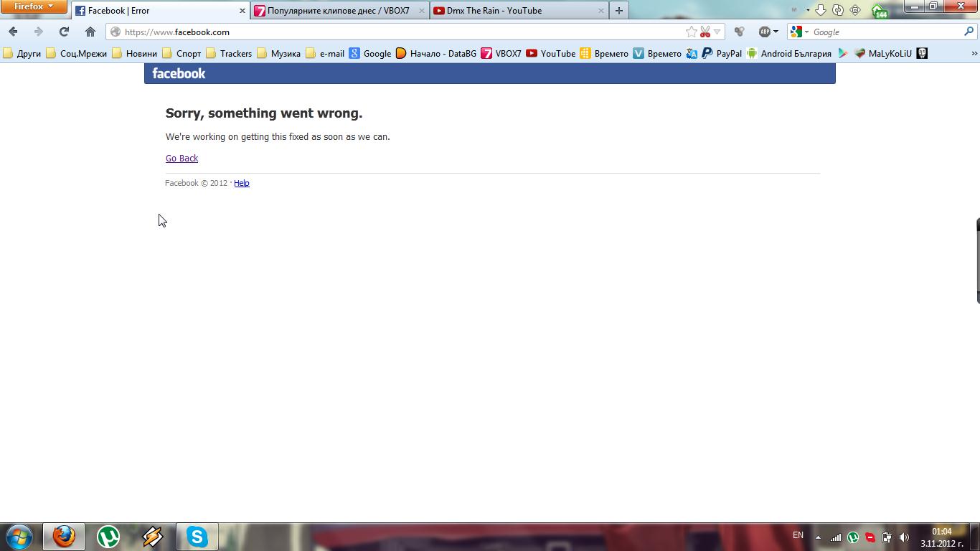Reload the current Facebook page

click(64, 32)
